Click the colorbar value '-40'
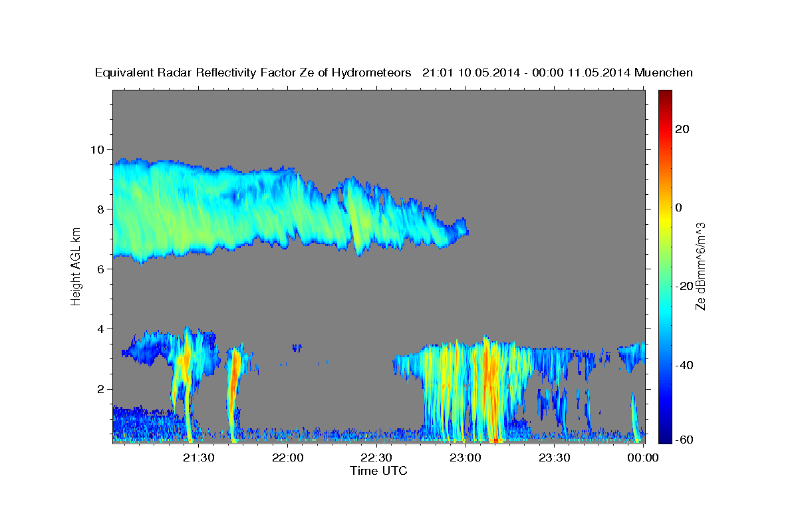This screenshot has height=532, width=798. coord(684,364)
